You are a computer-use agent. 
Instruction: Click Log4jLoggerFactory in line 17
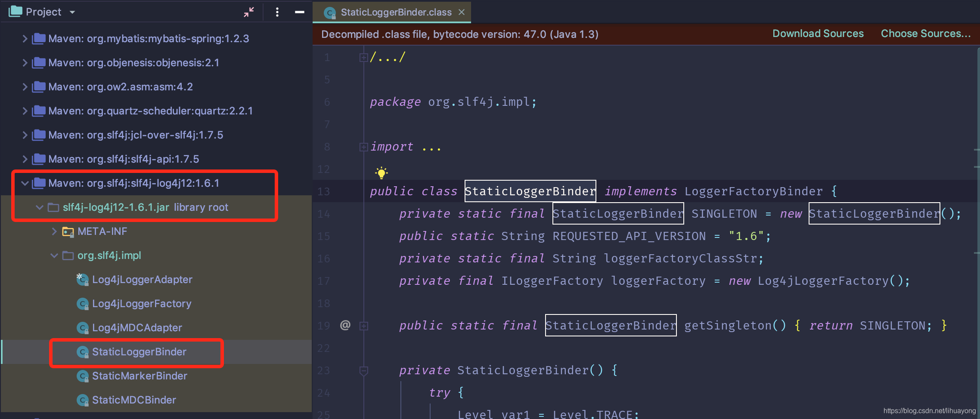(x=823, y=281)
